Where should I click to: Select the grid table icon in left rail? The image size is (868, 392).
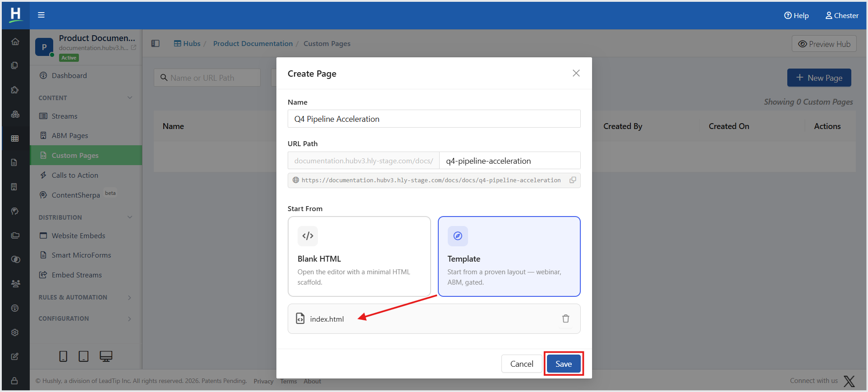pos(15,138)
